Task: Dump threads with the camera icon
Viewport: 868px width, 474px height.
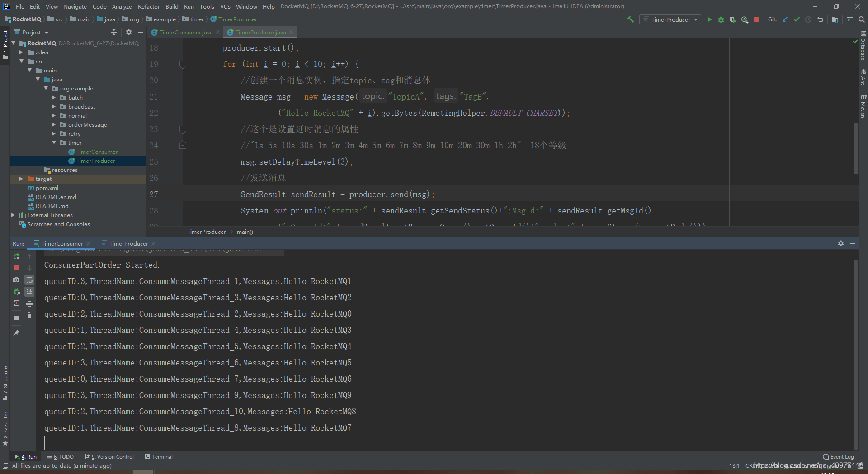Action: pyautogui.click(x=16, y=280)
